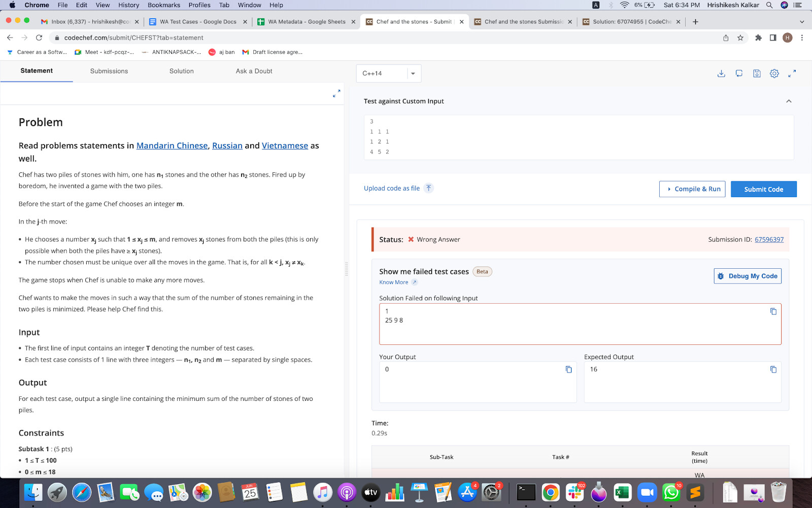Click into the custom input text area

[579, 137]
